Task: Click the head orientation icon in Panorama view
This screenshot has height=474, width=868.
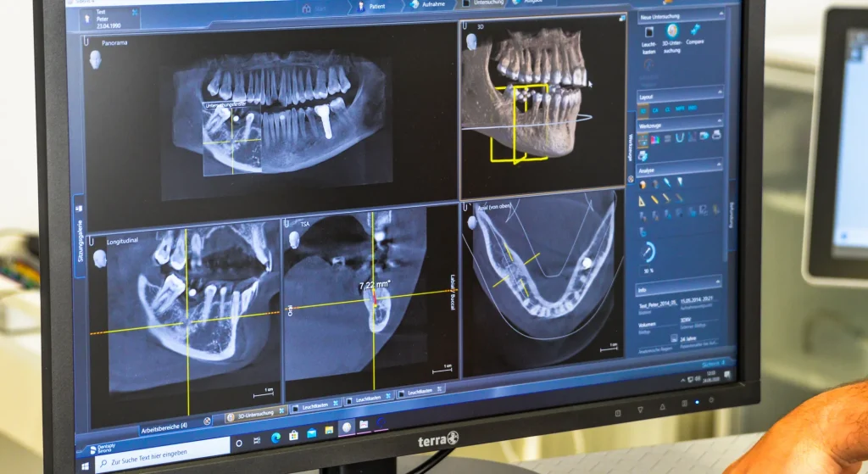Action: click(95, 59)
